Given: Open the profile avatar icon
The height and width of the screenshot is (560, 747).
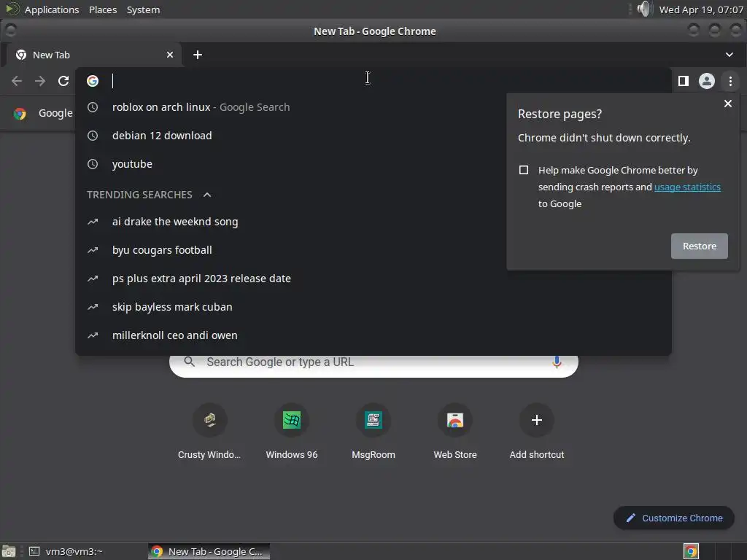Looking at the screenshot, I should 706,81.
